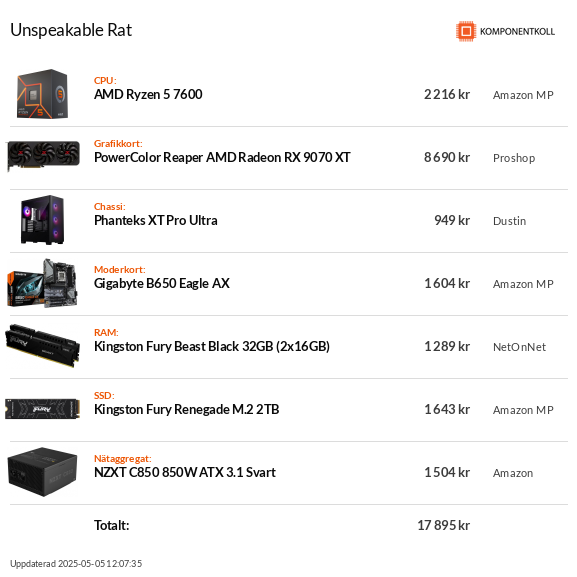
Task: Open the Dustin store link
Action: tap(510, 221)
